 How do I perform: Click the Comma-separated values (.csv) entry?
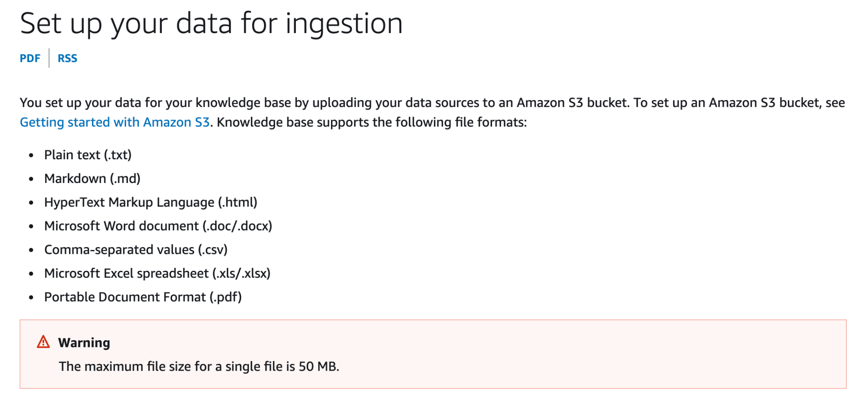(x=136, y=250)
